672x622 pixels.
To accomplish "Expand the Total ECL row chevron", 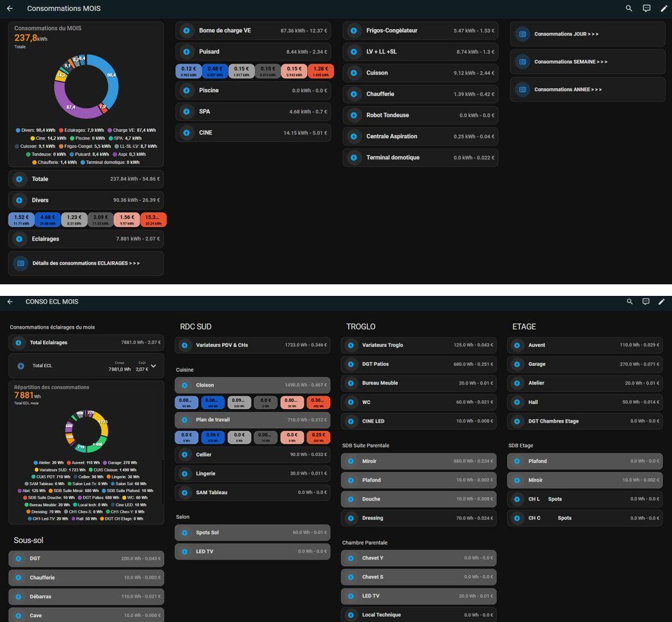I will (153, 366).
